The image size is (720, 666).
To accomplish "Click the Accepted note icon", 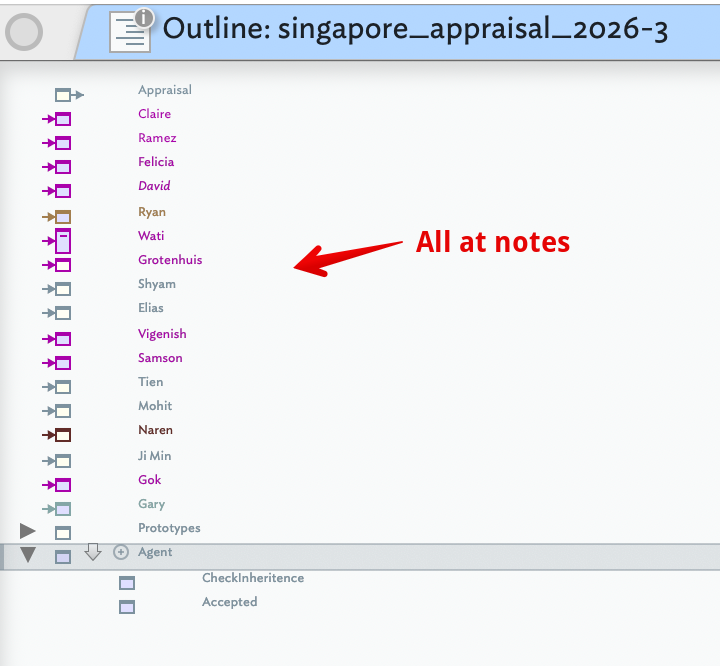I will [x=127, y=607].
